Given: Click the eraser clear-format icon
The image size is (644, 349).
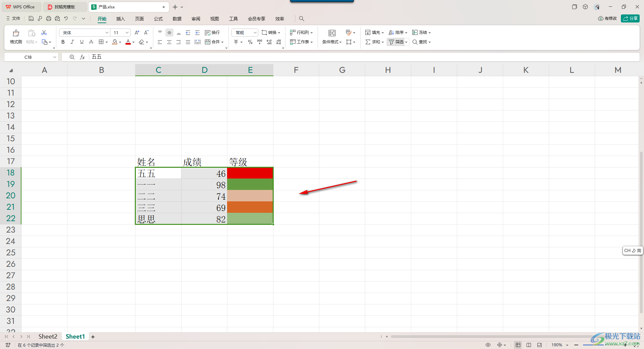Looking at the screenshot, I should 142,42.
